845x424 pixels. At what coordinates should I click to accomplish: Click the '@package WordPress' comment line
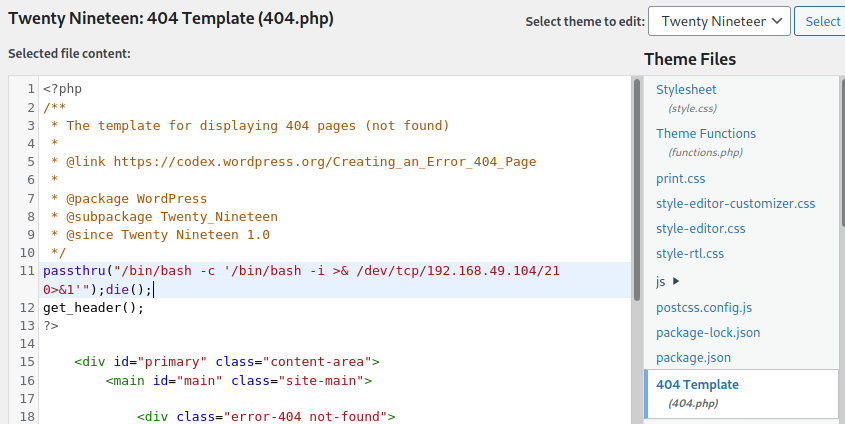[129, 198]
